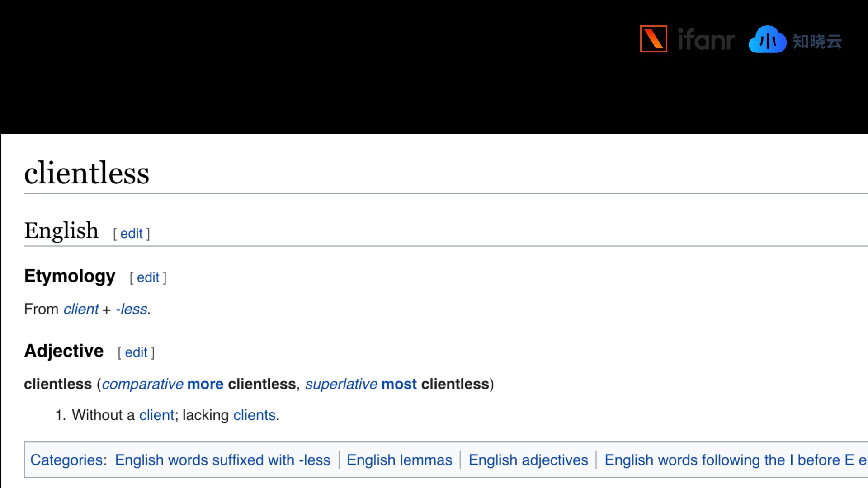Open the 'English adjectives' category

point(528,460)
